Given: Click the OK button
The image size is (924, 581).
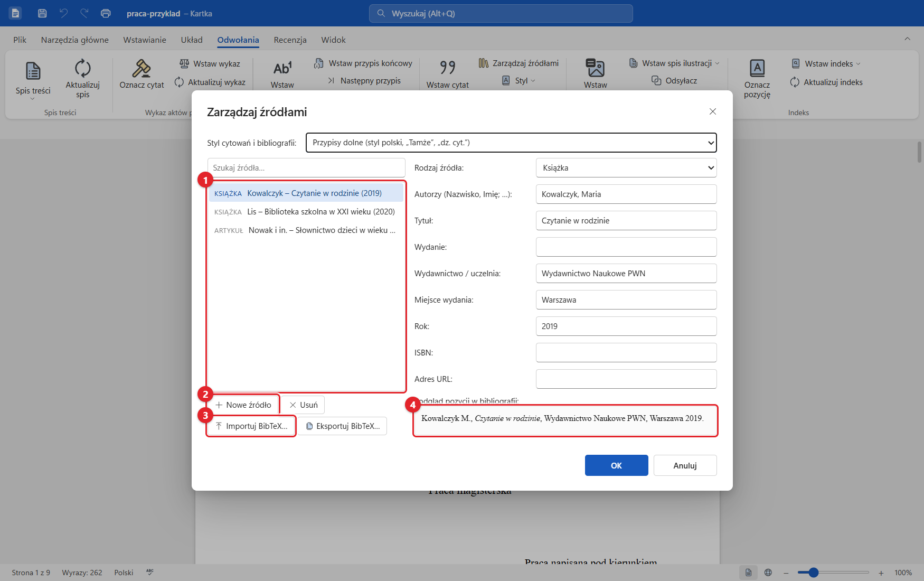Looking at the screenshot, I should (x=616, y=465).
